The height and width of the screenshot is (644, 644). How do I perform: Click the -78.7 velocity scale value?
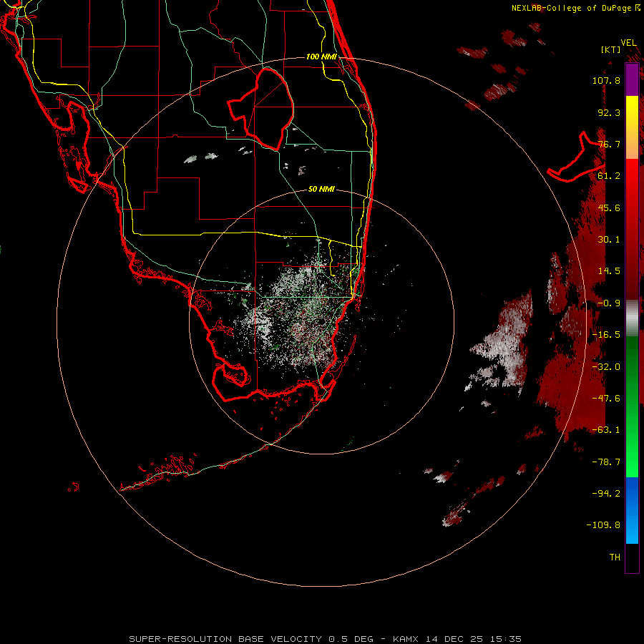click(x=606, y=462)
